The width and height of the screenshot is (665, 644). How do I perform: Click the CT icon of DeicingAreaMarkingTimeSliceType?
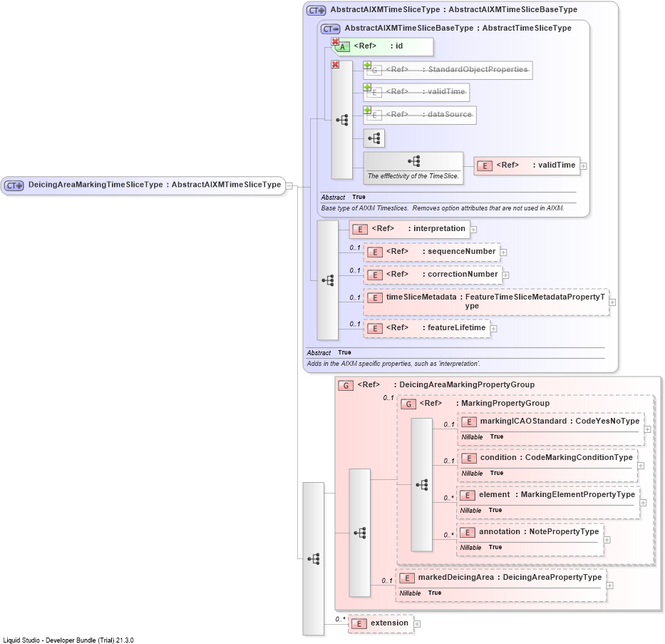pyautogui.click(x=14, y=186)
